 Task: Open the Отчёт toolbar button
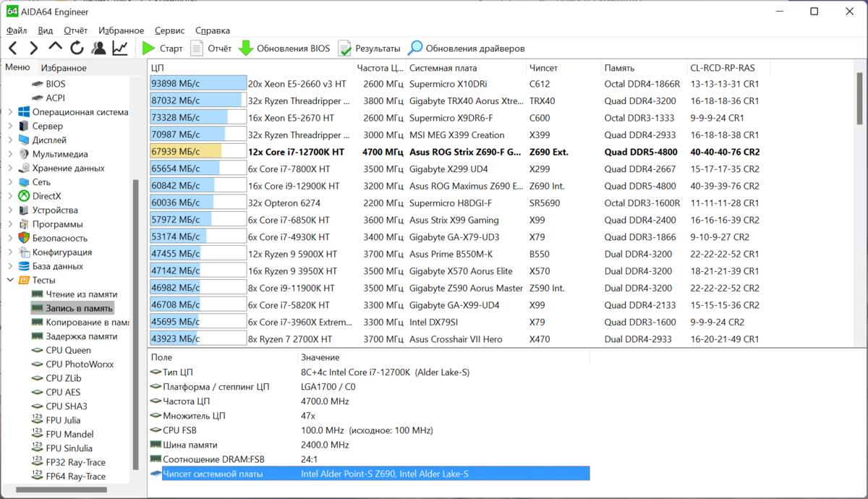point(211,48)
